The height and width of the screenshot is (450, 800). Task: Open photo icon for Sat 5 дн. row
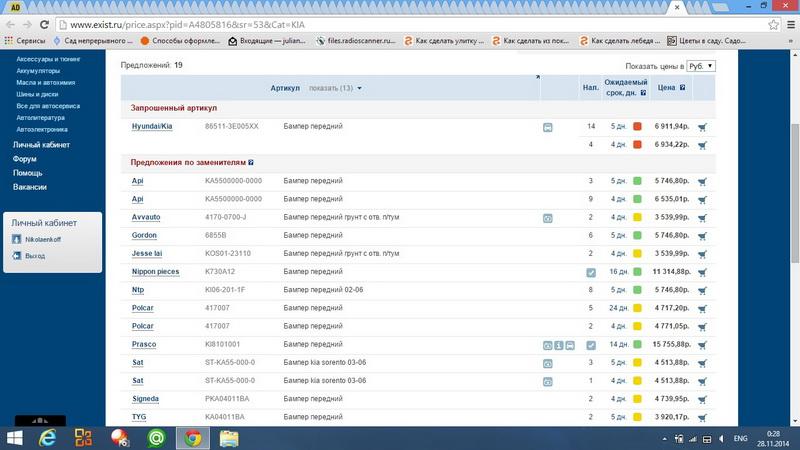click(x=547, y=364)
